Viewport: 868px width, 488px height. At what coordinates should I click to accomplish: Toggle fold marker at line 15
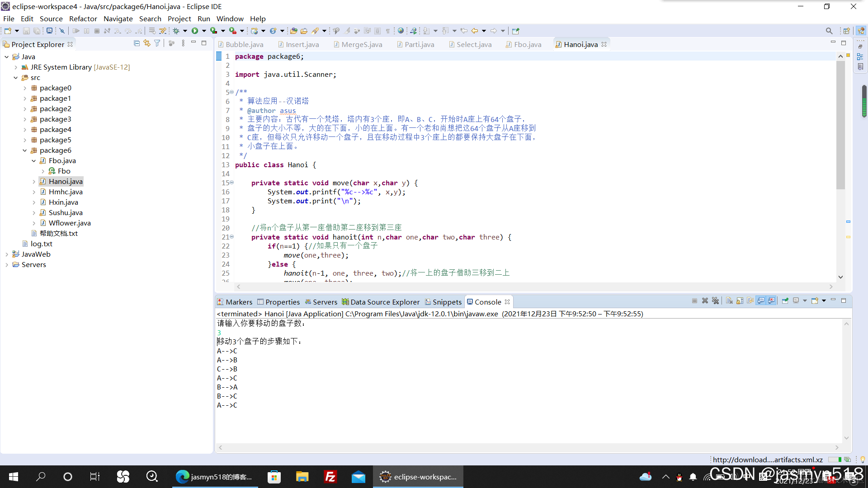tap(232, 183)
